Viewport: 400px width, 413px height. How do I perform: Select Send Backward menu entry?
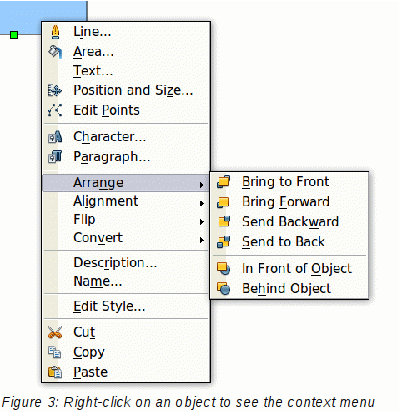[x=289, y=222]
